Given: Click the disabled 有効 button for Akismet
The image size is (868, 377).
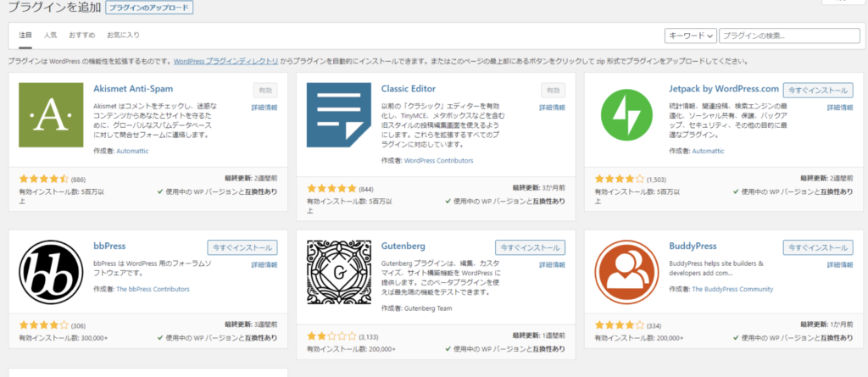Looking at the screenshot, I should pos(265,91).
